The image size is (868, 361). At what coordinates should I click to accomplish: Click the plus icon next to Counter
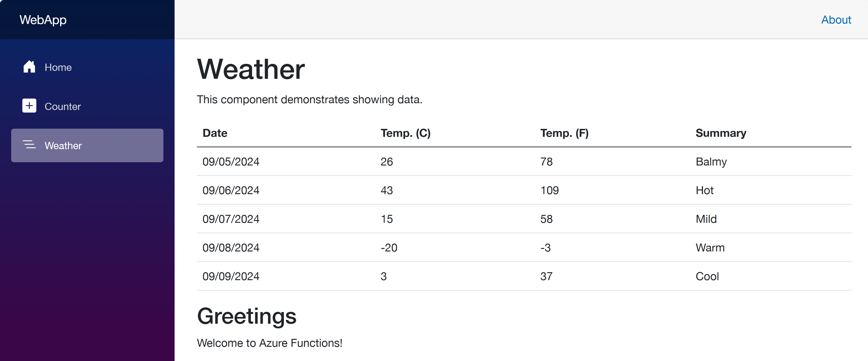(29, 106)
